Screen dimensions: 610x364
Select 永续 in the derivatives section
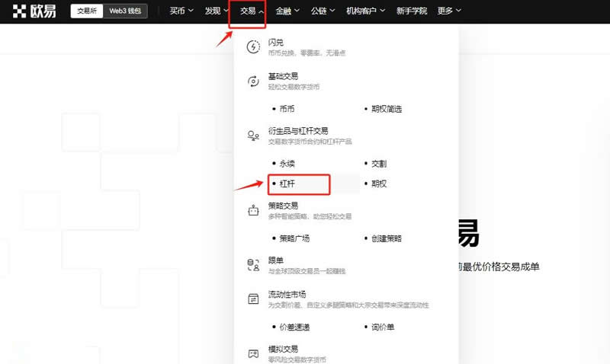287,164
